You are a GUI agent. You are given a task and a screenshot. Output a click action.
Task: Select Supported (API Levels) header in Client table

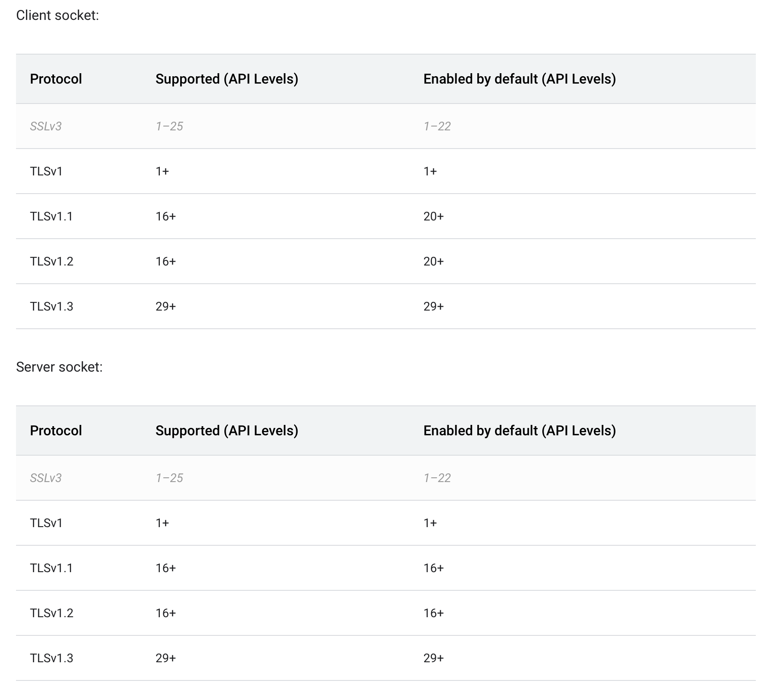click(x=227, y=79)
